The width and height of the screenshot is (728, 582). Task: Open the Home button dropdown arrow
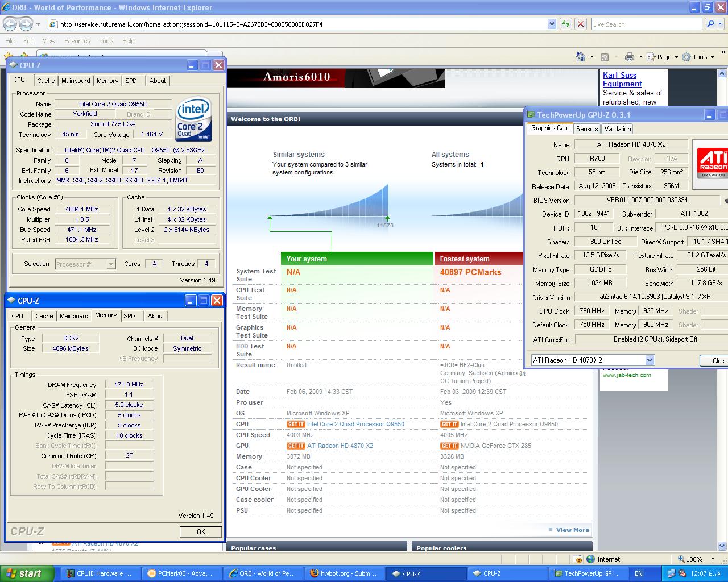click(591, 57)
